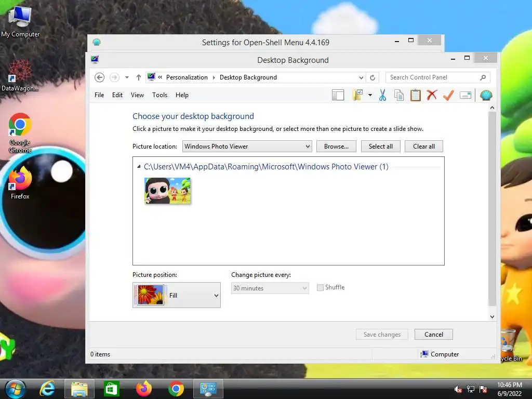Open recent locations dropdown arrow

pyautogui.click(x=127, y=77)
